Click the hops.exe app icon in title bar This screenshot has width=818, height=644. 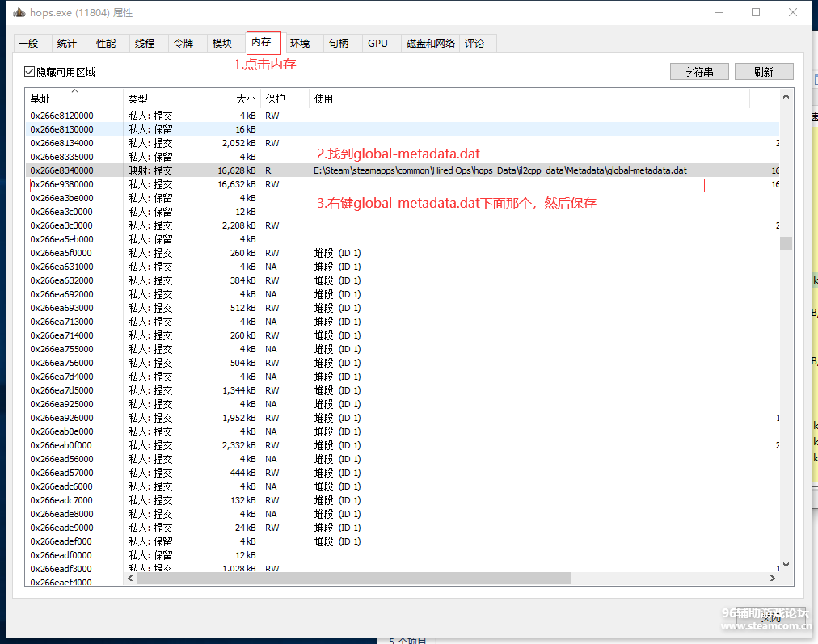point(19,13)
